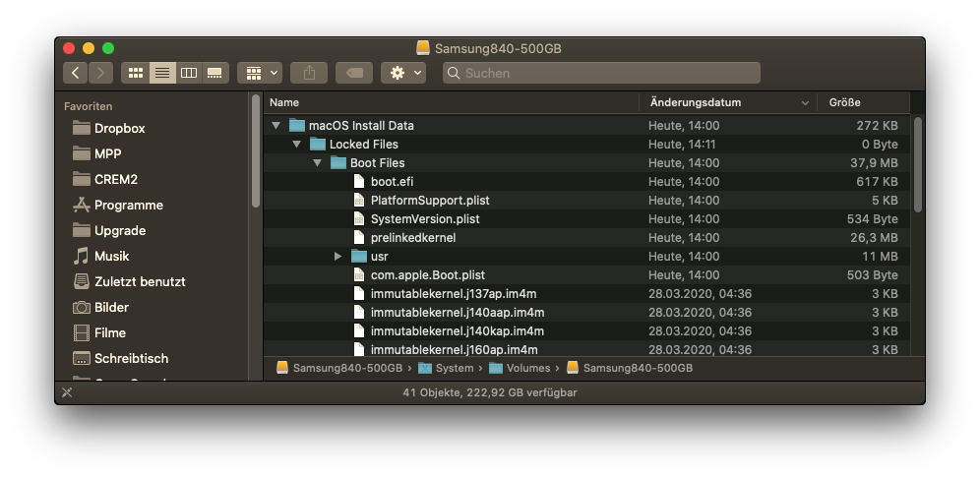The height and width of the screenshot is (477, 980).
Task: Collapse the Locked Files folder
Action: click(x=296, y=145)
